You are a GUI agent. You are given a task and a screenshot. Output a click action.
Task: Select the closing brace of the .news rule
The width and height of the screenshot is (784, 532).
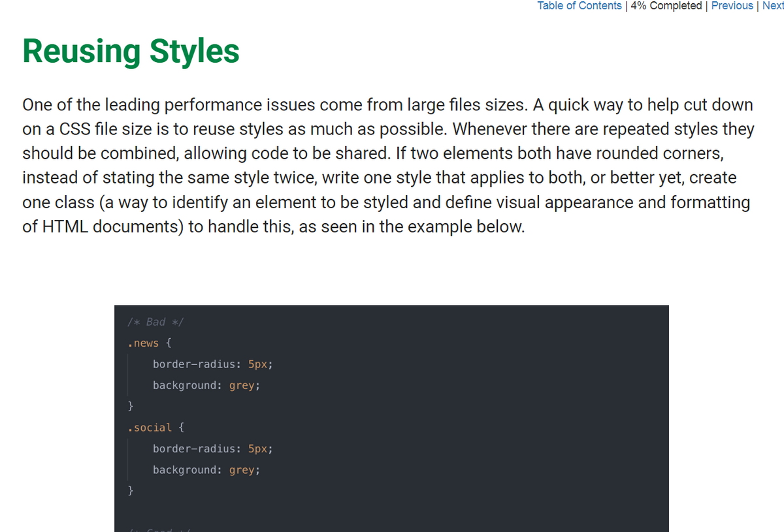pyautogui.click(x=131, y=405)
